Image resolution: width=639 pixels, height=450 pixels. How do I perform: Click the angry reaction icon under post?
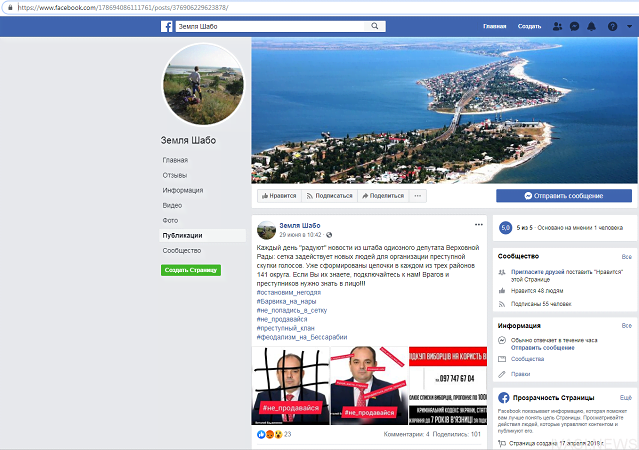(270, 435)
